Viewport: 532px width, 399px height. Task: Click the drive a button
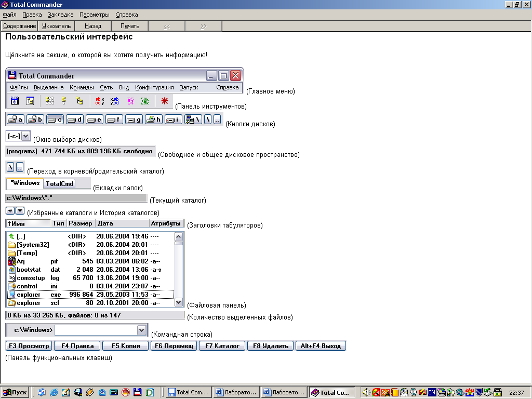pyautogui.click(x=15, y=119)
